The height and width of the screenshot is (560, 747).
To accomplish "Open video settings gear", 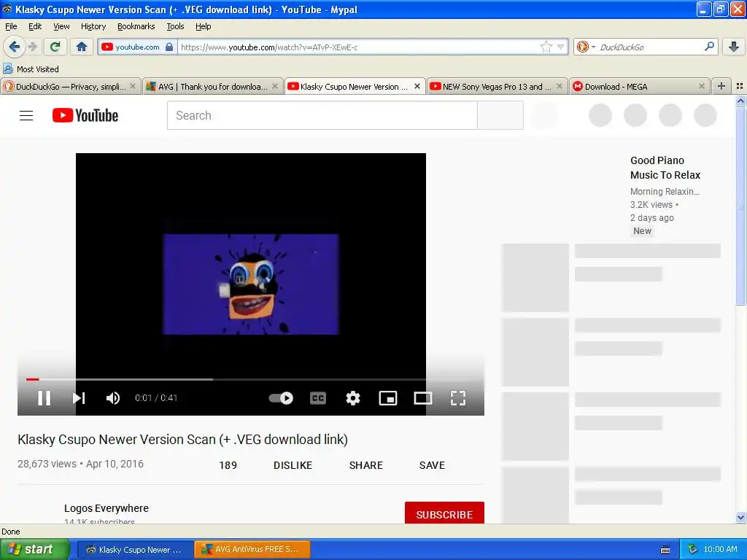I will coord(352,398).
